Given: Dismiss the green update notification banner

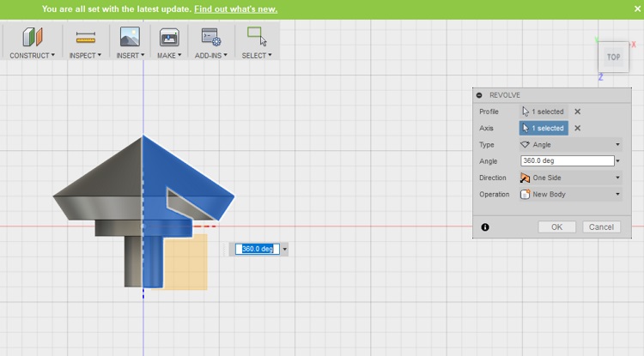Looking at the screenshot, I should click(637, 9).
